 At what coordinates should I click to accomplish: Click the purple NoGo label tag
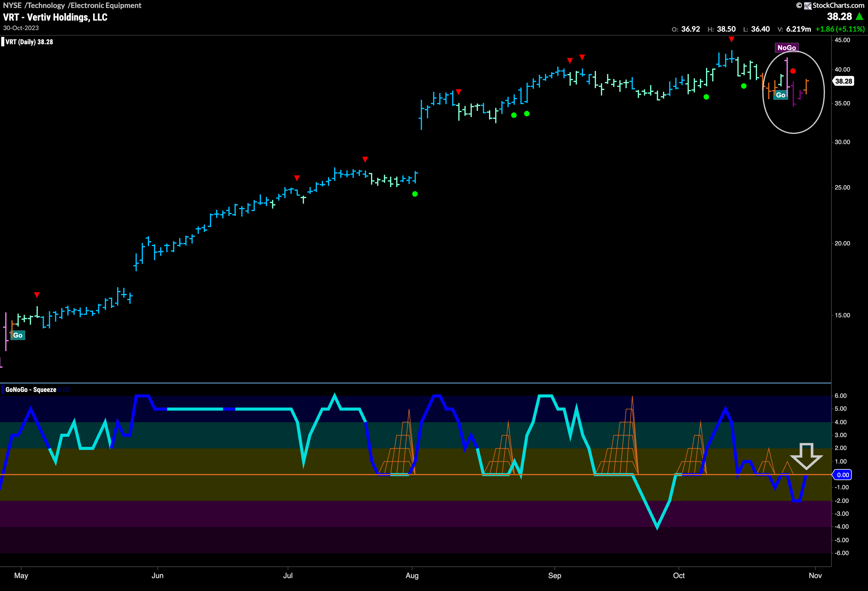pos(787,47)
